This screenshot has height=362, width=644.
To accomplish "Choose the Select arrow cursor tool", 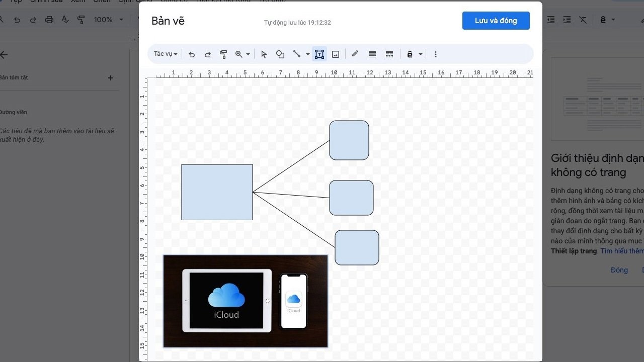I will [x=264, y=54].
